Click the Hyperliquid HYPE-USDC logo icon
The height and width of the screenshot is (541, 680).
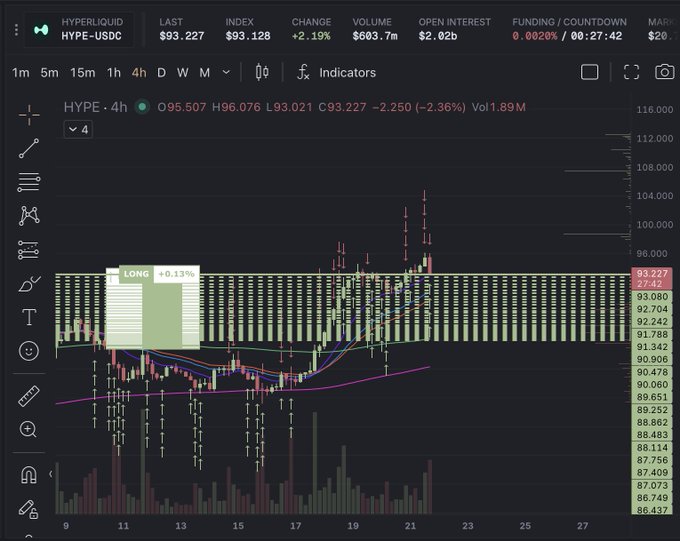click(41, 30)
